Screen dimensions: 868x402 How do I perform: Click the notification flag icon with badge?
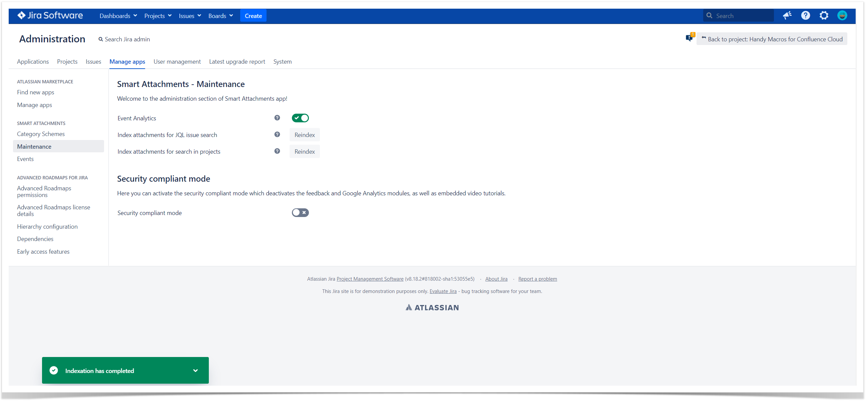[x=690, y=38]
